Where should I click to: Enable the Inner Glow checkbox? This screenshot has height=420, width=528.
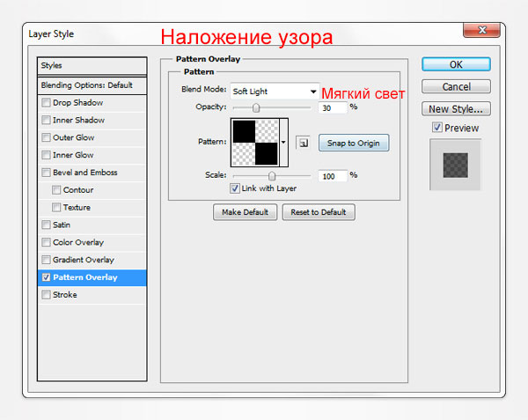46,155
